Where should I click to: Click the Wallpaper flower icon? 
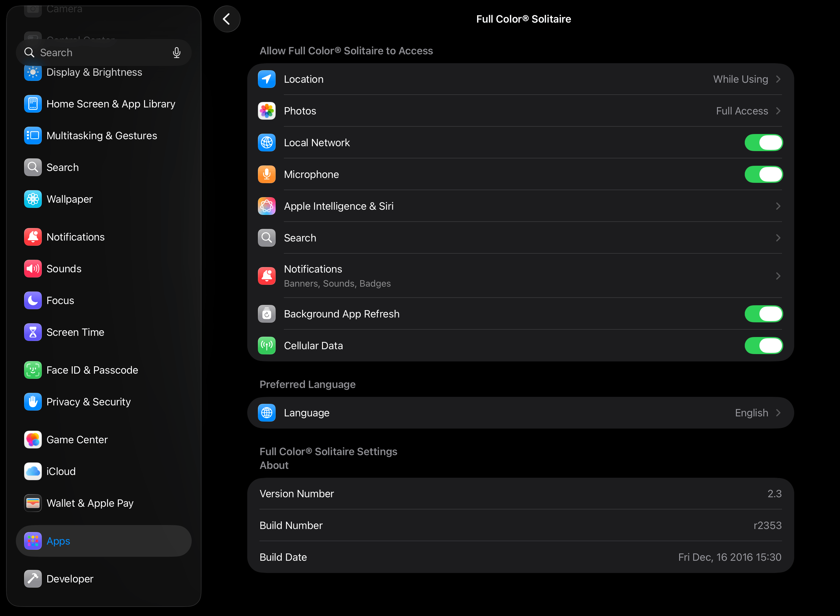[x=33, y=199]
